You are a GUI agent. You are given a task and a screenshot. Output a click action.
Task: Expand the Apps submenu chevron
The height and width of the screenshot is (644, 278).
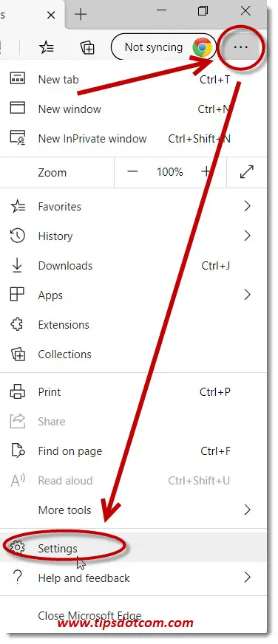(247, 295)
